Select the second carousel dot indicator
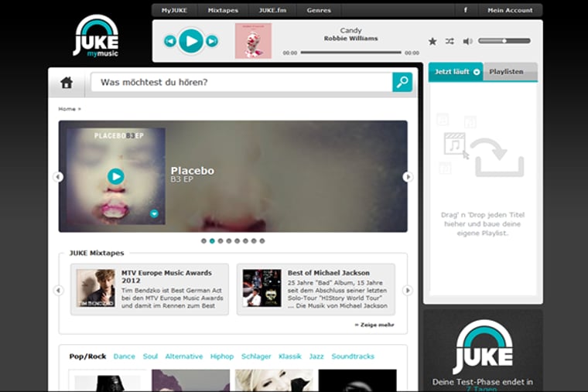 pyautogui.click(x=212, y=241)
